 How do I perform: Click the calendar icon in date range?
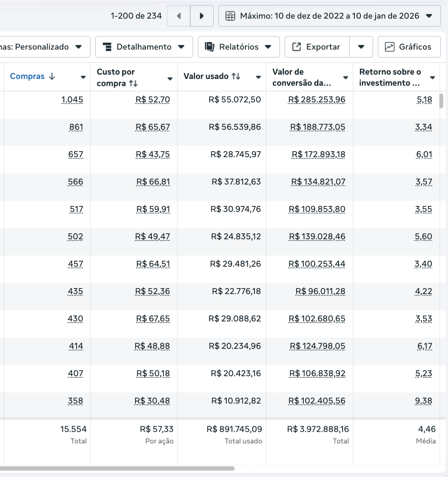coord(230,16)
